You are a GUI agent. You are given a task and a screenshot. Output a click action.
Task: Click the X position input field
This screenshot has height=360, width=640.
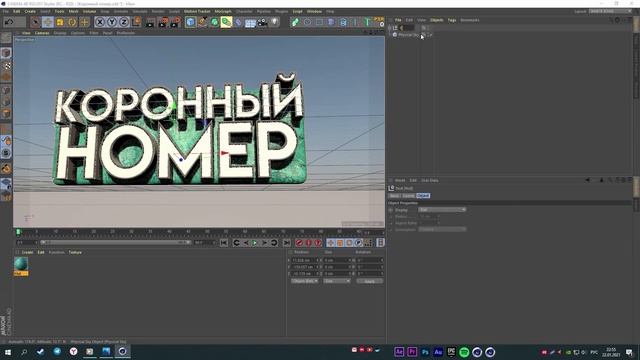304,260
